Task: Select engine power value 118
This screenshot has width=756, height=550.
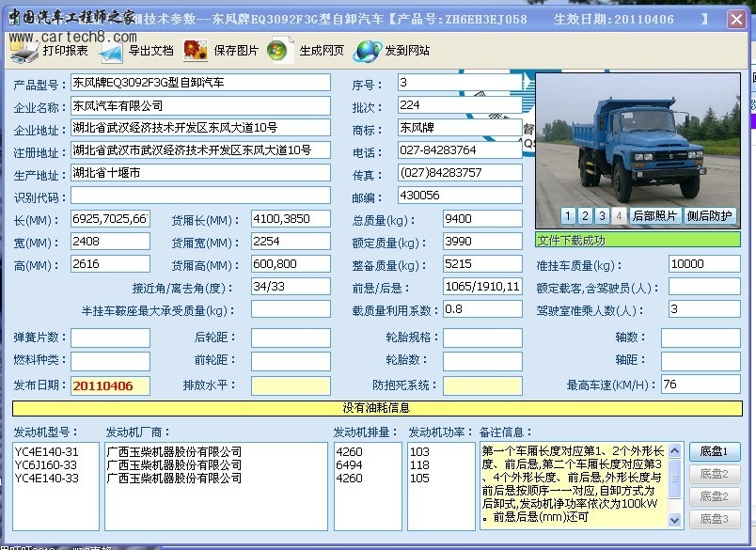Action: [419, 465]
